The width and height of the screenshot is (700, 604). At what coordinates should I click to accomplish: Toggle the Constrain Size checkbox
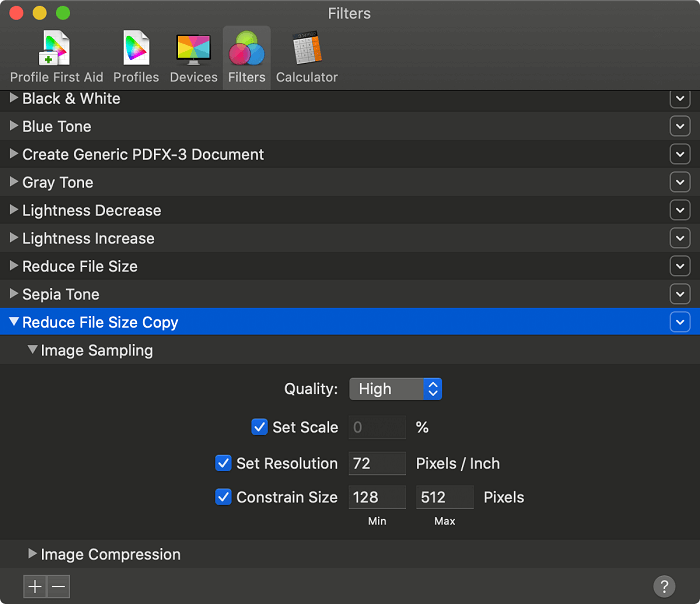[224, 497]
